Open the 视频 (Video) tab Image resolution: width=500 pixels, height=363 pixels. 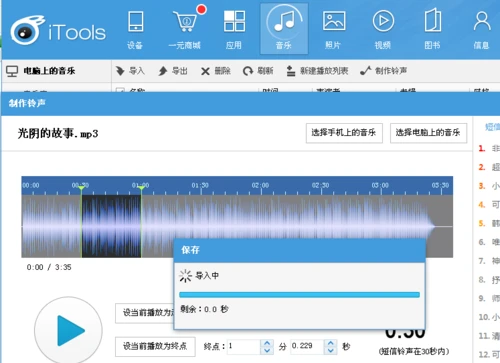pos(383,30)
